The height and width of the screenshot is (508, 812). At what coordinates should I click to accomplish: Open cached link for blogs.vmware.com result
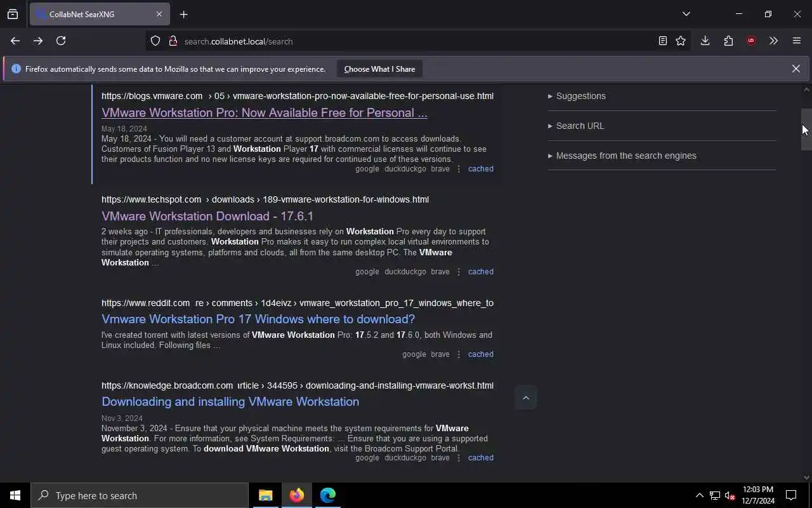[x=480, y=169]
